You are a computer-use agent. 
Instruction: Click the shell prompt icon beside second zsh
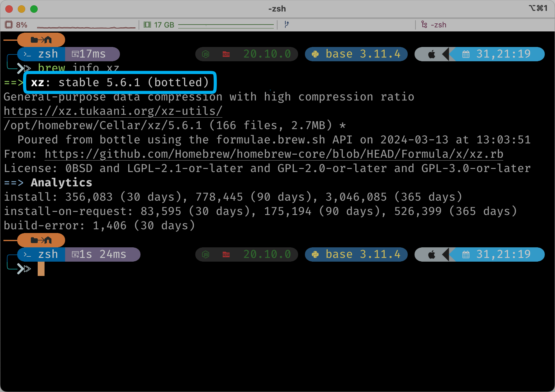[x=27, y=255]
